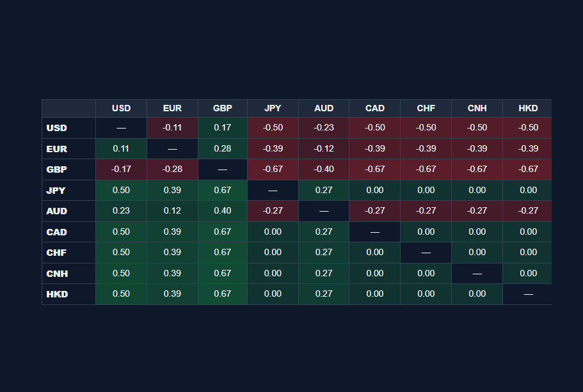583x392 pixels.
Task: Click -0.23 in USD row, AUD column
Action: pos(323,128)
